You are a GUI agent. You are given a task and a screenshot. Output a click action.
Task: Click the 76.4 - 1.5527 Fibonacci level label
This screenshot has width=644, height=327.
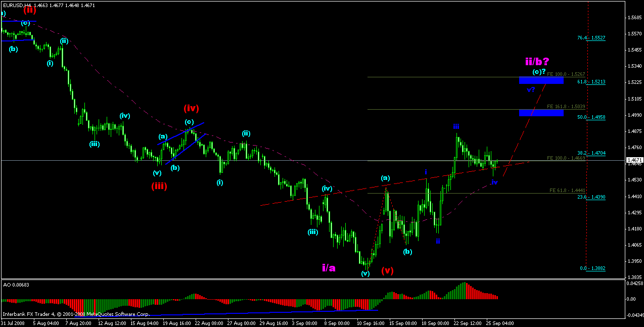pyautogui.click(x=591, y=38)
